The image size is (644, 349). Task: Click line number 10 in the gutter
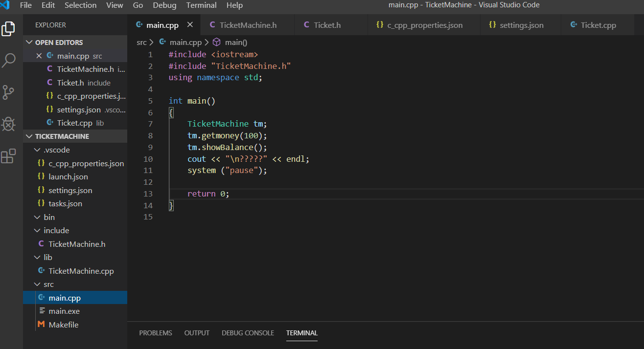click(x=148, y=159)
